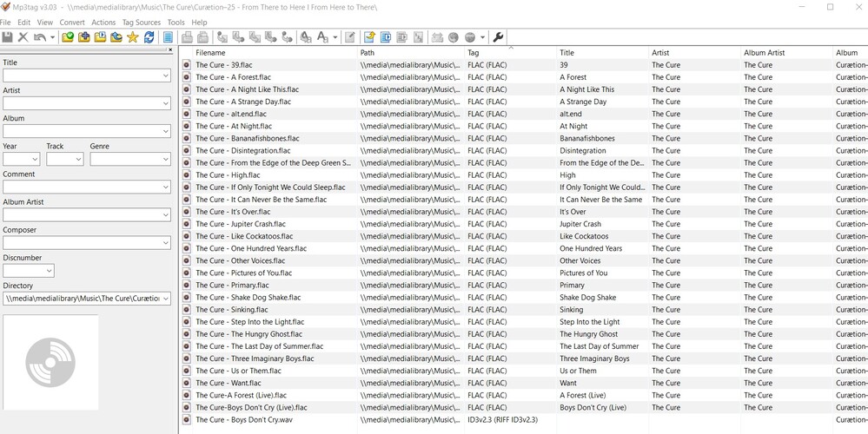
Task: Open the Tools menu
Action: pyautogui.click(x=176, y=22)
